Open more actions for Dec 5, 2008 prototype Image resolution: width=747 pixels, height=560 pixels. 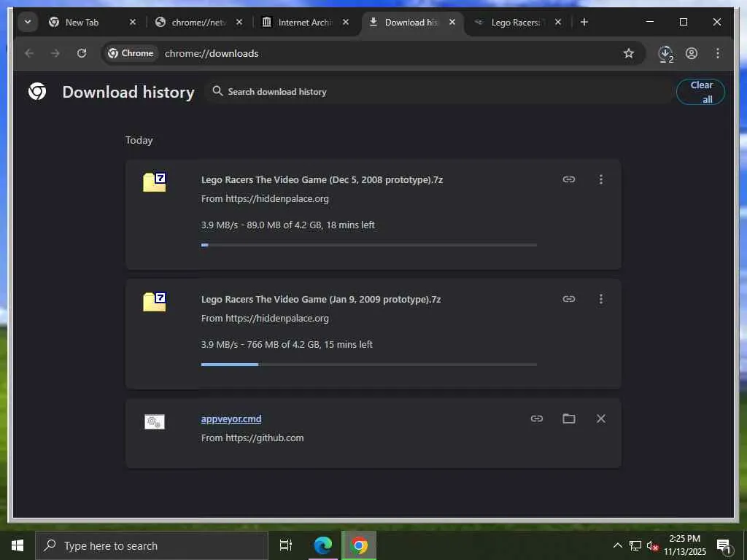601,179
